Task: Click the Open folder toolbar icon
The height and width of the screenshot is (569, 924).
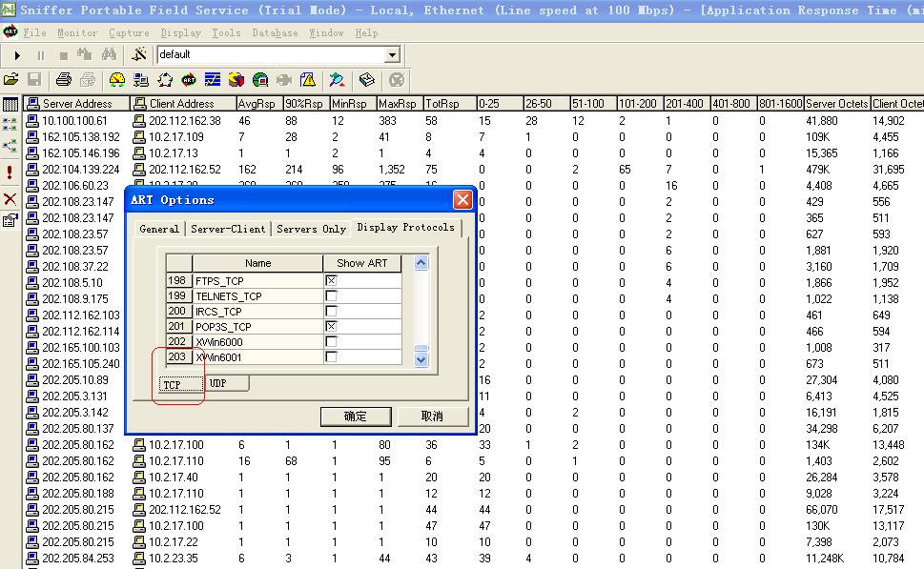Action: tap(11, 80)
